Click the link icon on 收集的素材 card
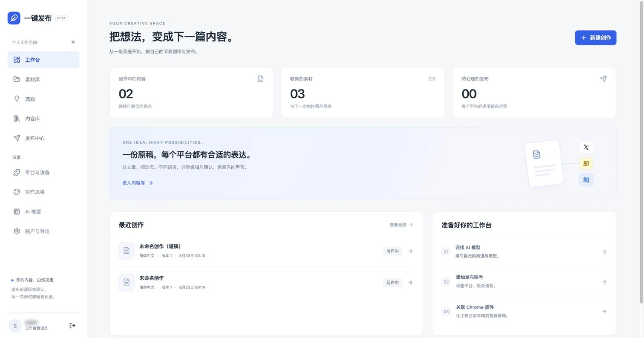 click(432, 79)
